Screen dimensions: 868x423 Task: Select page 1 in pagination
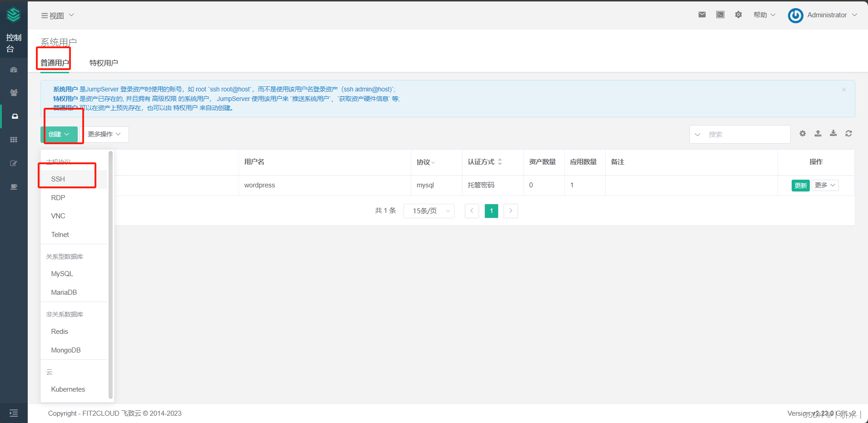tap(491, 211)
